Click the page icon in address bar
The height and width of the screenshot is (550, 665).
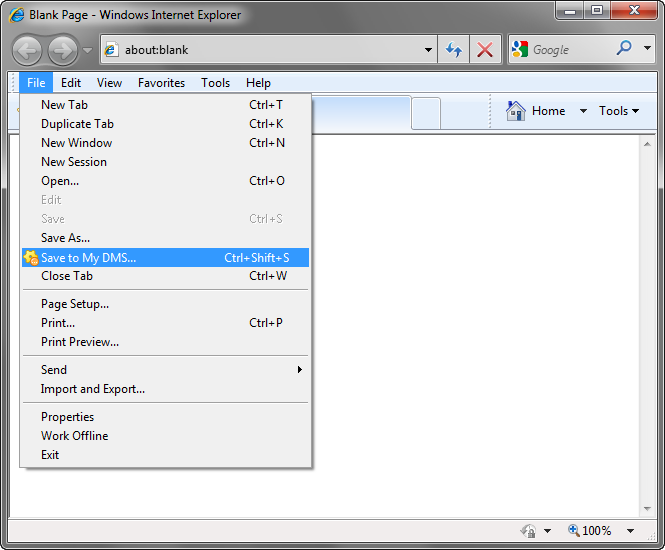[x=111, y=50]
